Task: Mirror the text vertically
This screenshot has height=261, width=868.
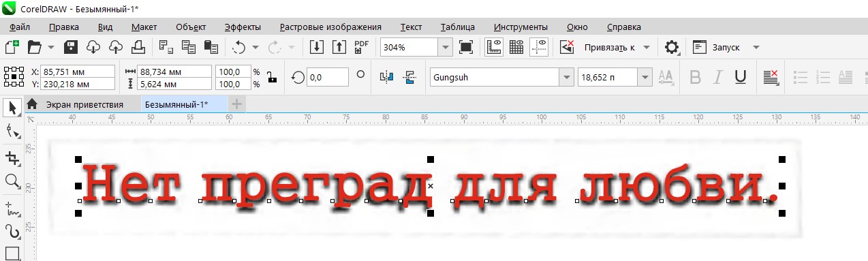Action: click(409, 78)
